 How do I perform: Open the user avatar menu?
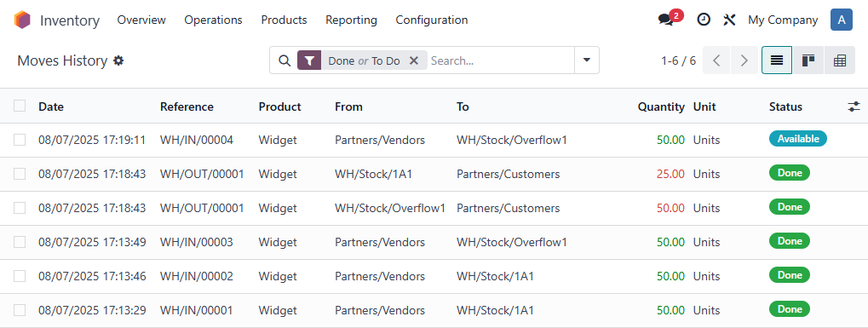coord(842,20)
